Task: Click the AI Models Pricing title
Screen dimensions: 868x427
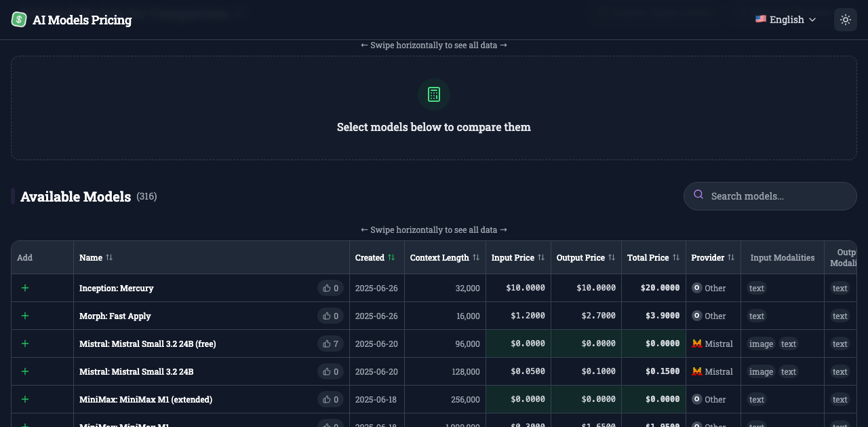Action: pyautogui.click(x=82, y=20)
